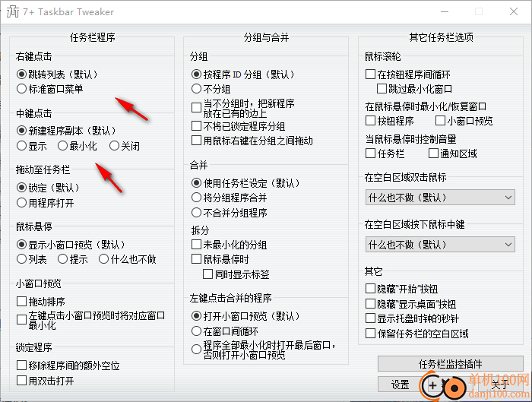Choose 什么也不做 under 鼠标悬停
Screen dimensions: 532x402
coord(103,259)
